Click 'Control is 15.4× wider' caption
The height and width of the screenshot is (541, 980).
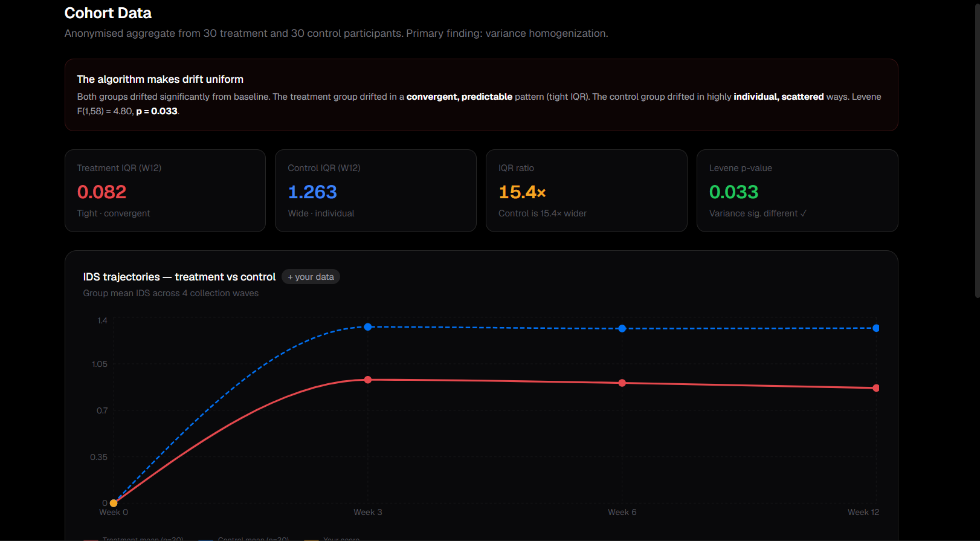point(543,213)
